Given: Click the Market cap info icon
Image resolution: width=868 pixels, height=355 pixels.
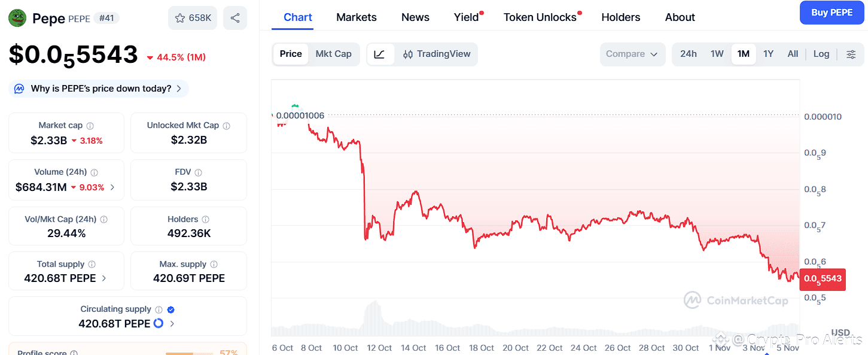Looking at the screenshot, I should pos(90,126).
